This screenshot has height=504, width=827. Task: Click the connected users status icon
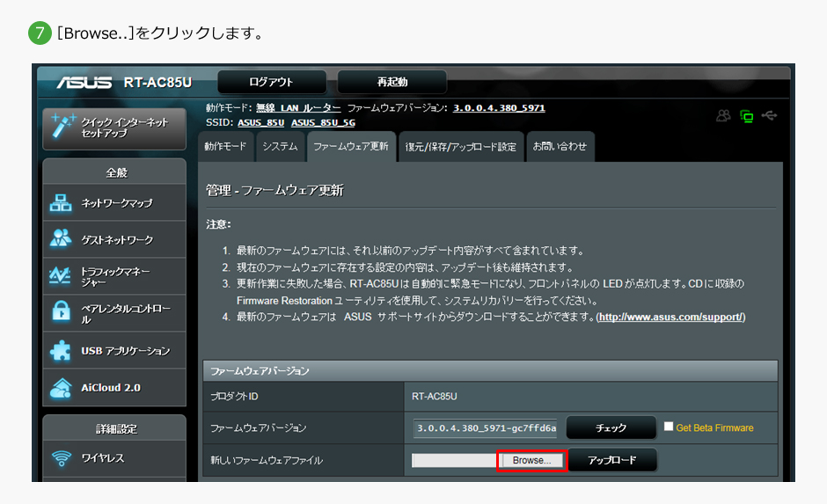point(723,115)
